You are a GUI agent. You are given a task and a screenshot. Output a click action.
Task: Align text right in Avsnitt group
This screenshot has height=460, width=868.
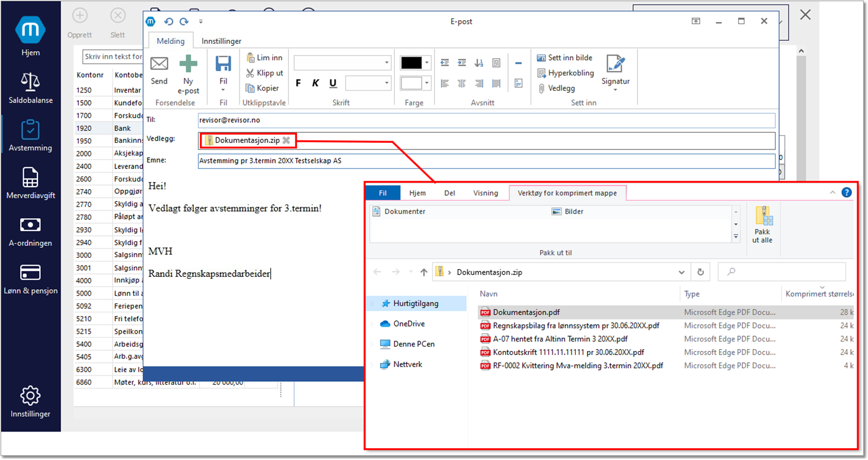pos(479,83)
